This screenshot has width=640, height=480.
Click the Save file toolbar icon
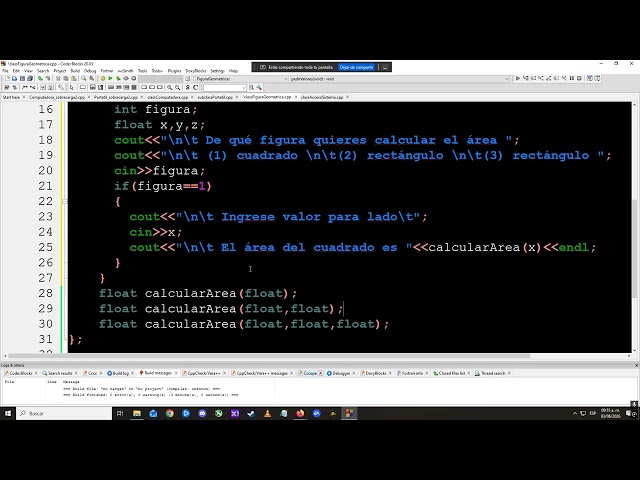pyautogui.click(x=22, y=78)
